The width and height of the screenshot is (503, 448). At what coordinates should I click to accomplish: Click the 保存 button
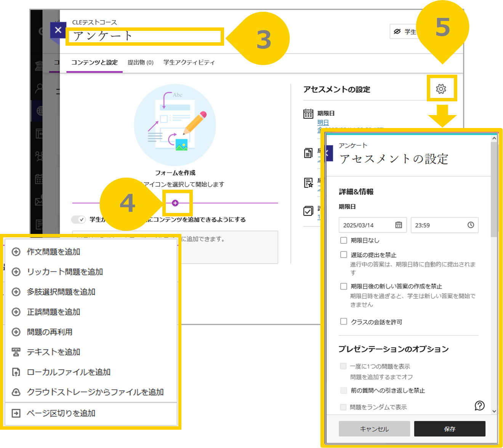click(x=450, y=429)
